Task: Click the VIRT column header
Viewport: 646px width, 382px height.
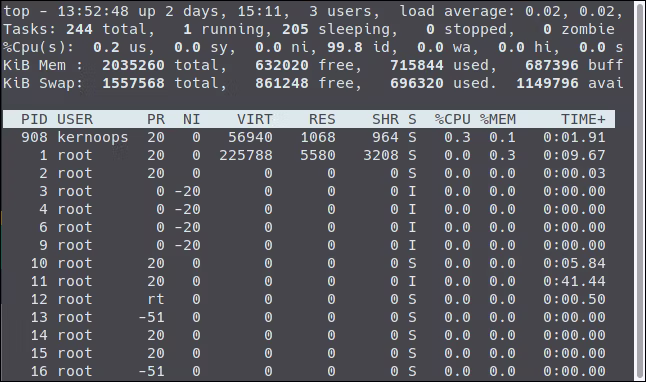Action: tap(255, 119)
